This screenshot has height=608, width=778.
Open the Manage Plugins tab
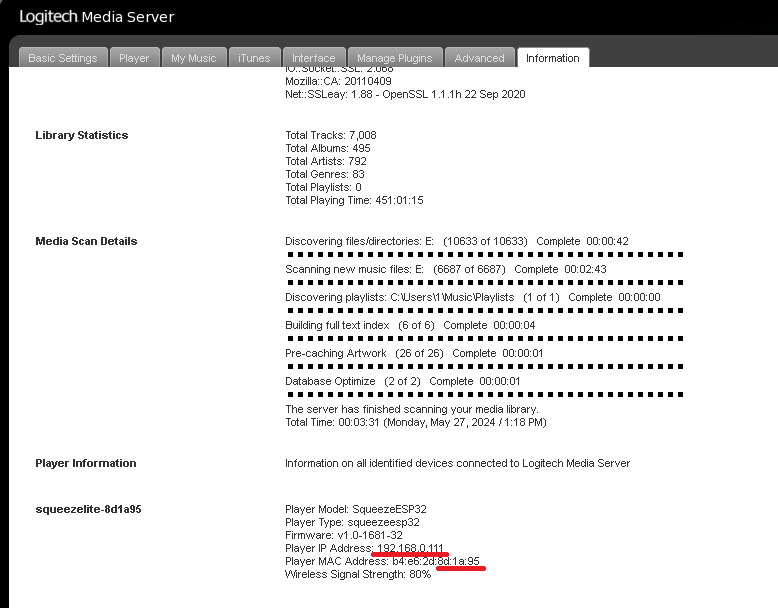394,58
